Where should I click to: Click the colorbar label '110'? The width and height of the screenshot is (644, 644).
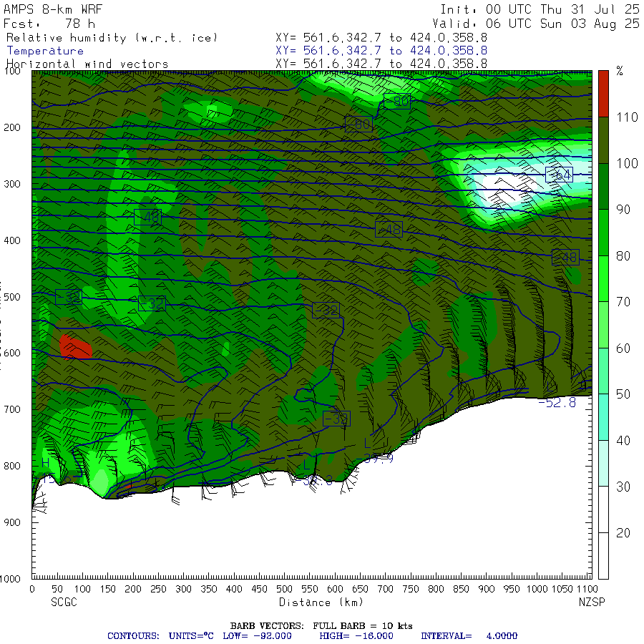click(x=627, y=117)
